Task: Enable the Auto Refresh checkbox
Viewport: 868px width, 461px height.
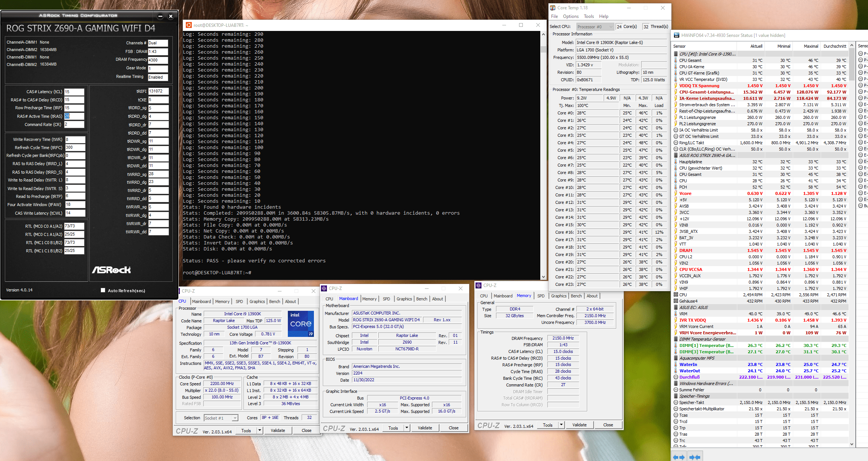Action: tap(103, 290)
